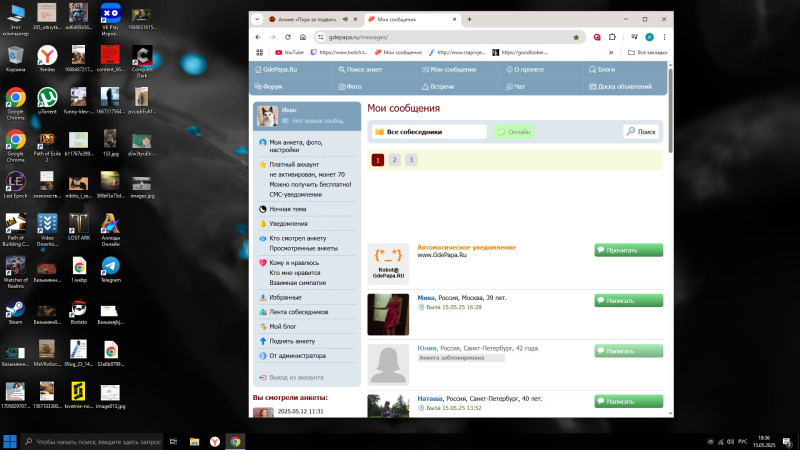The width and height of the screenshot is (800, 450).
Task: Open YouTube bookmark in bookmarks bar
Action: coord(288,52)
